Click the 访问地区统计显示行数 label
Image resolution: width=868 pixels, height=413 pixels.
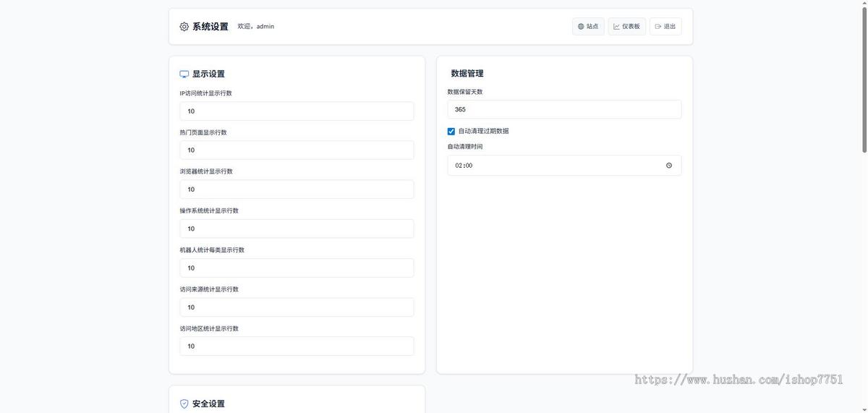209,328
